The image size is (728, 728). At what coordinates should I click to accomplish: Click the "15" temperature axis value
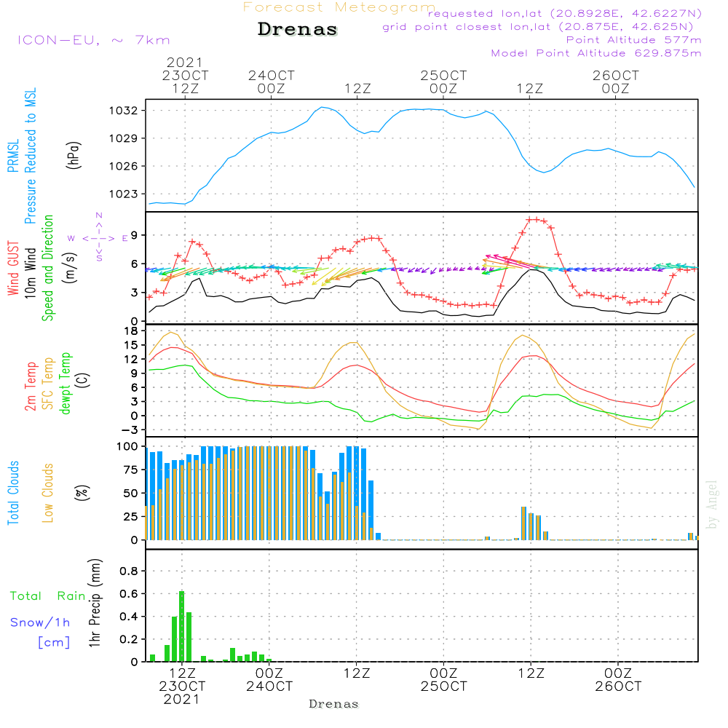point(132,345)
